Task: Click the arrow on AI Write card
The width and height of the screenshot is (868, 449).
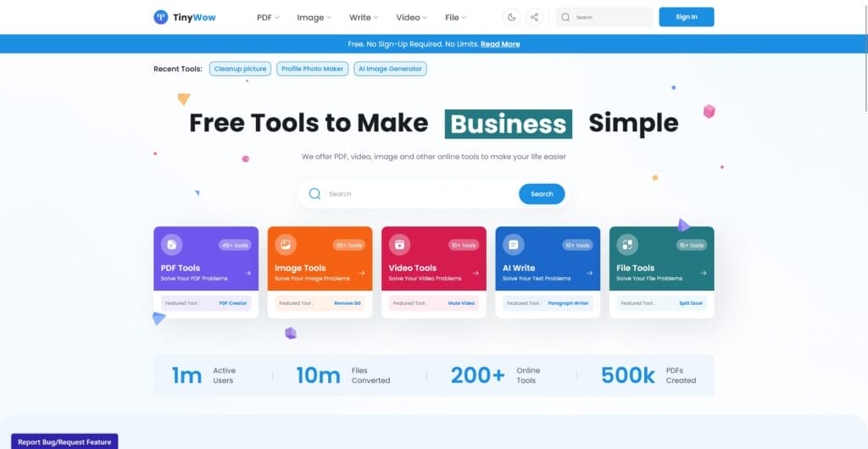Action: click(590, 273)
